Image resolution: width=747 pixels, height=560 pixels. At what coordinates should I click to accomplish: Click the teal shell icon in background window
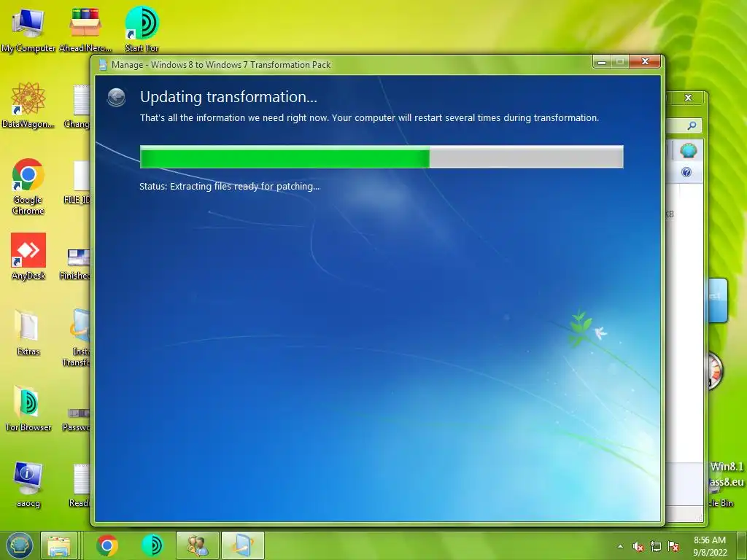pyautogui.click(x=689, y=150)
